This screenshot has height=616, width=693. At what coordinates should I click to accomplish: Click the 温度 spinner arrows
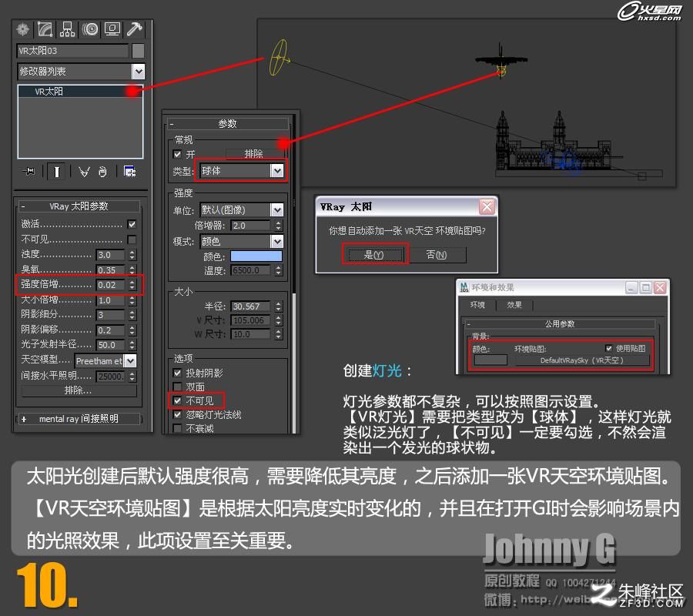278,270
